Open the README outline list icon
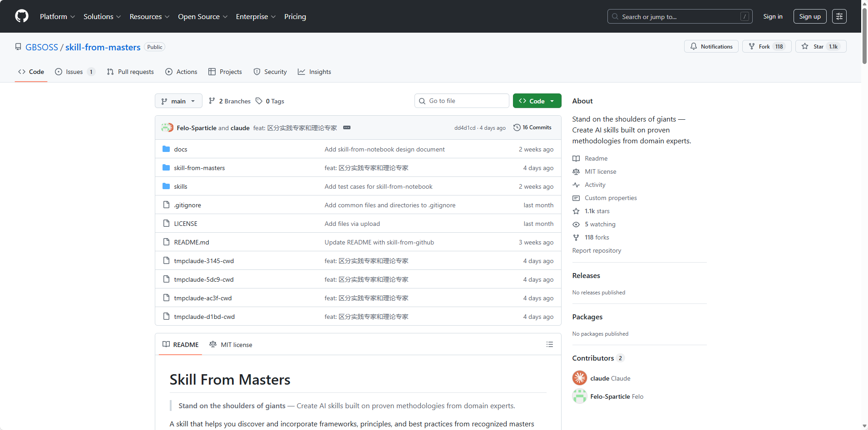868x430 pixels. tap(549, 345)
